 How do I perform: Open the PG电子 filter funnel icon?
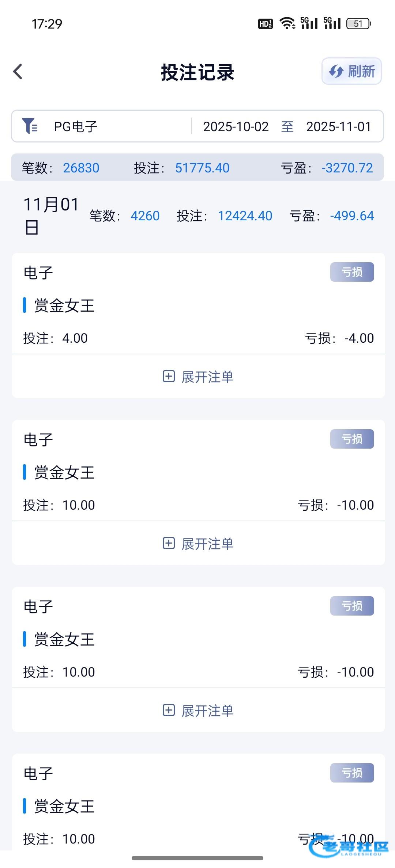click(x=30, y=126)
